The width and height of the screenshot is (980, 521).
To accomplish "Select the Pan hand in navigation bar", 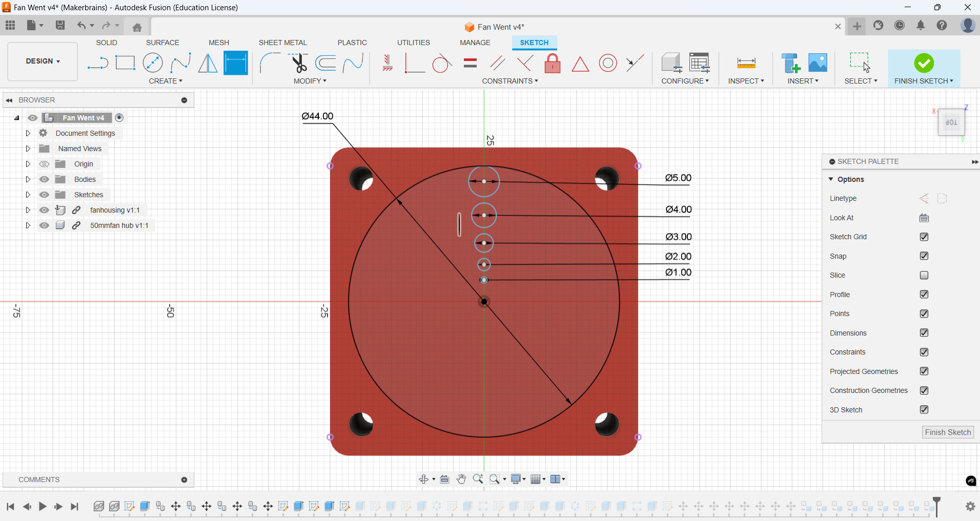I will pyautogui.click(x=461, y=479).
